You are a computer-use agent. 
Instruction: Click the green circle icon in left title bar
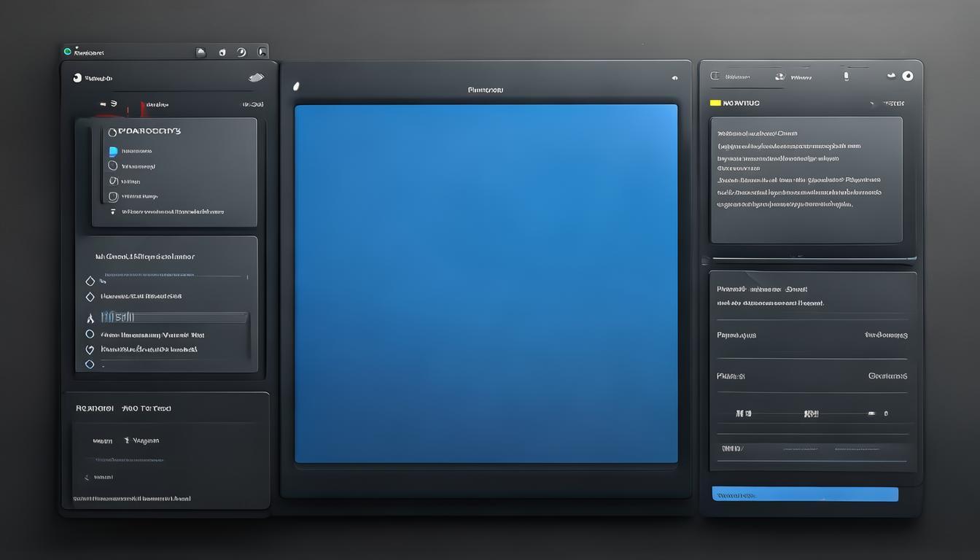tap(68, 52)
